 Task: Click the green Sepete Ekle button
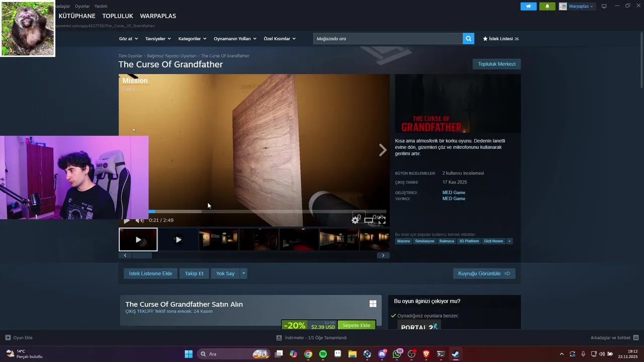click(x=357, y=325)
